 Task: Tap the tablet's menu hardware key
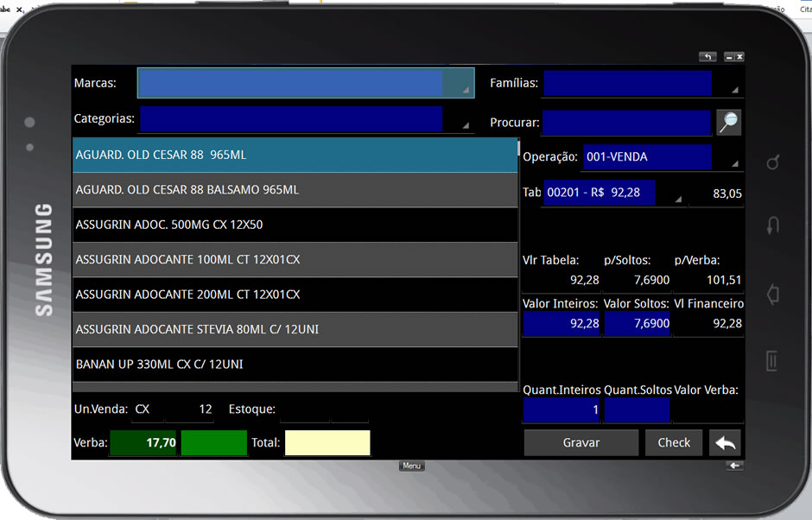[771, 361]
